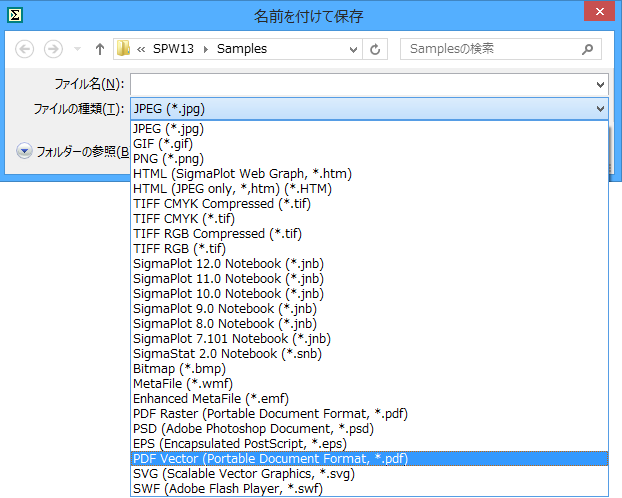
Task: Select PDF Raster format
Action: tap(369, 414)
